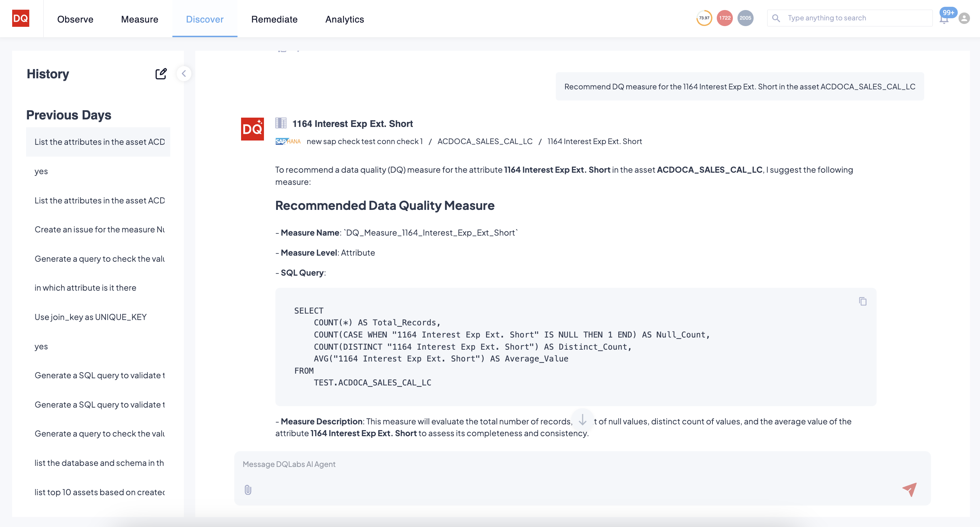
Task: Open the red 1722 counter badge
Action: point(724,18)
